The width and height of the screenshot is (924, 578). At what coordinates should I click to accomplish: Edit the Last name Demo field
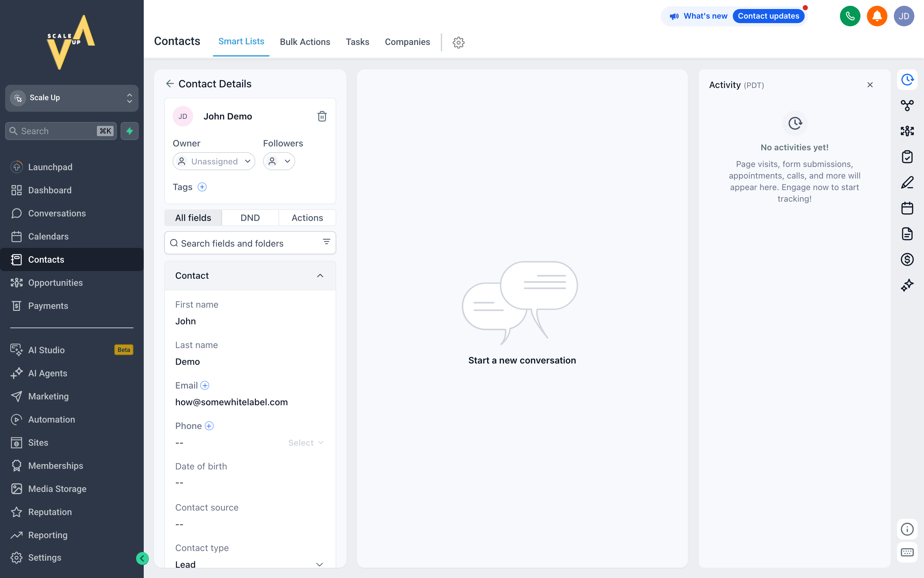250,362
